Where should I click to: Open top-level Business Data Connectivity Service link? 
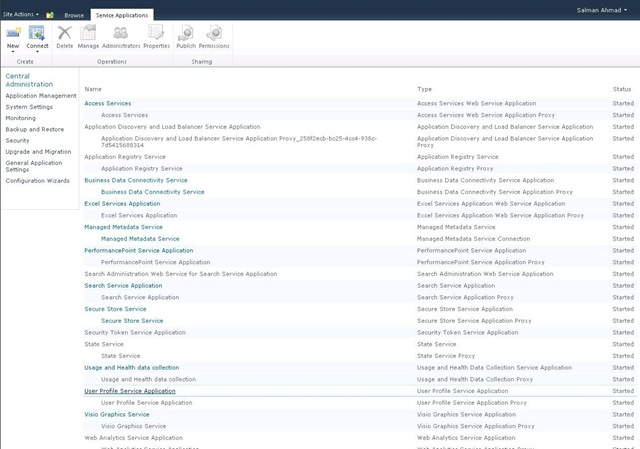(x=136, y=180)
